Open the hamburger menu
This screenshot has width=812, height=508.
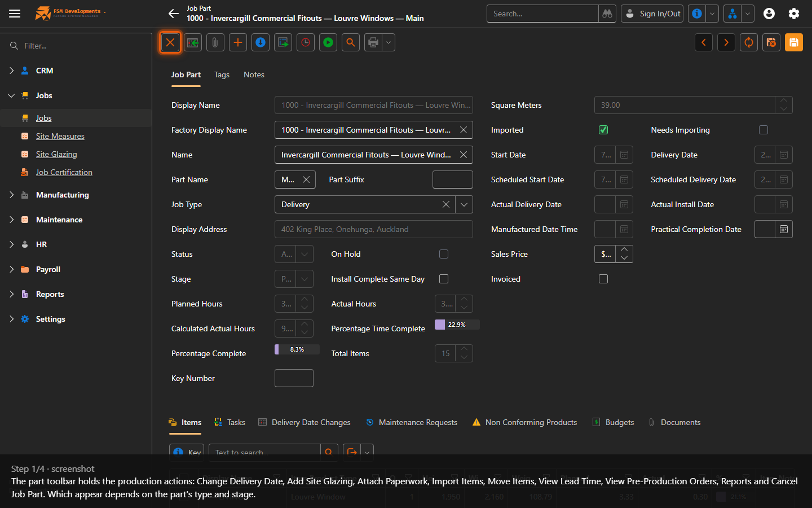pyautogui.click(x=15, y=14)
